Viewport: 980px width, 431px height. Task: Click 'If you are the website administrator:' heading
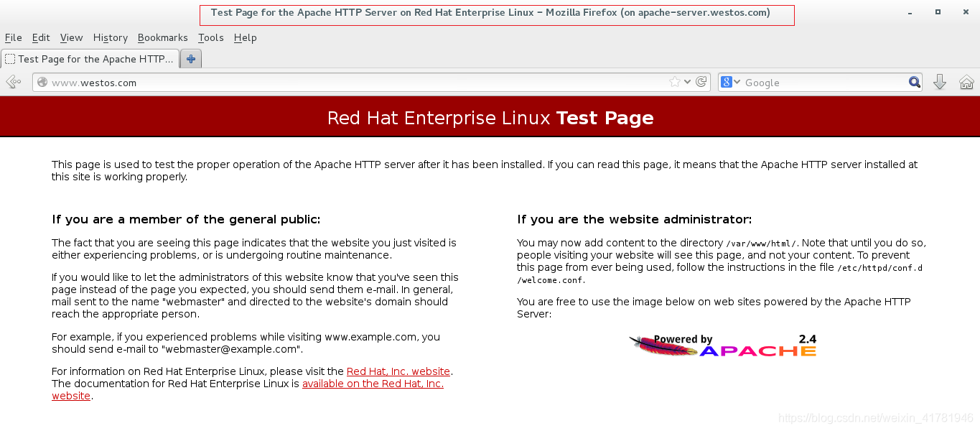(x=634, y=219)
